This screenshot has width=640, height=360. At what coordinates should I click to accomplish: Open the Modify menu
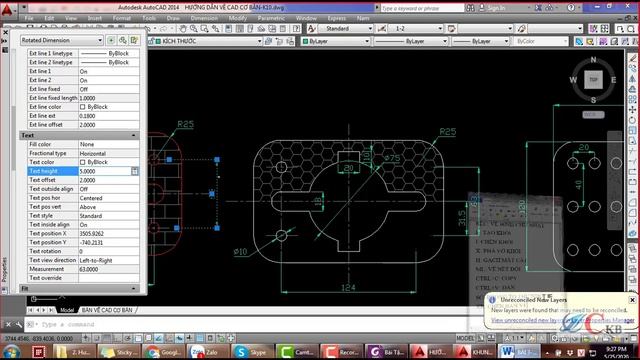pyautogui.click(x=238, y=18)
